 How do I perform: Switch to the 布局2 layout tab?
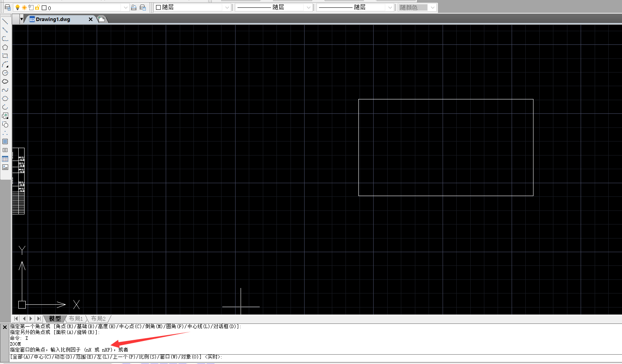point(98,318)
